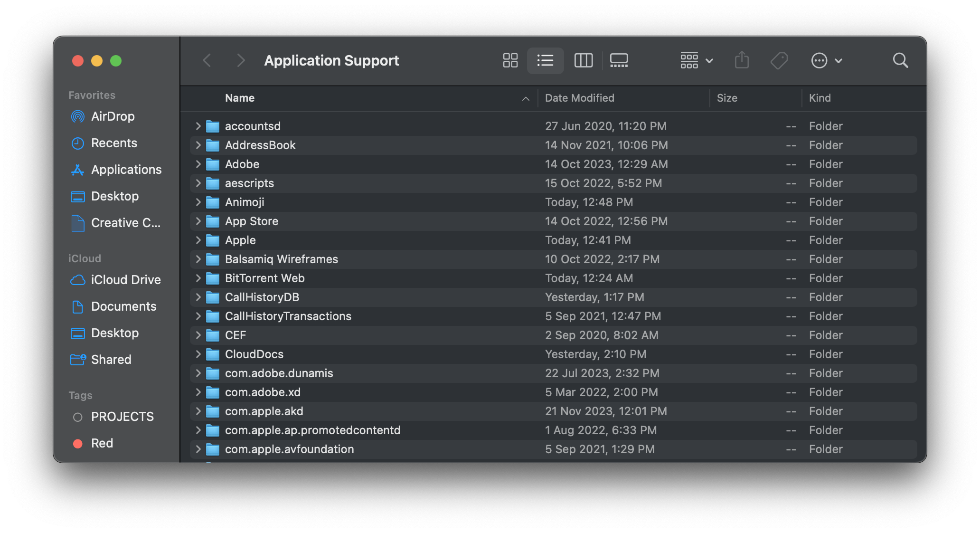Viewport: 980px width, 533px height.
Task: Select the CloudDocs folder row
Action: 254,354
